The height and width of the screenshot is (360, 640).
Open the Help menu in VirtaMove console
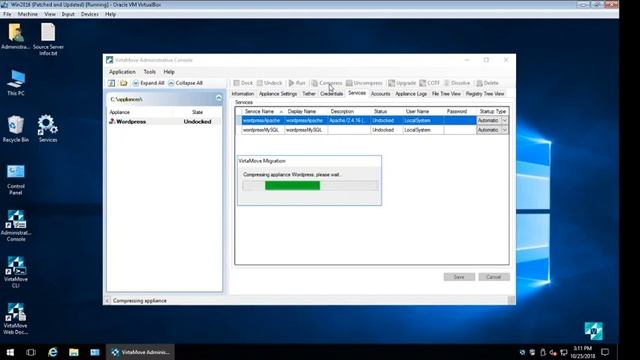[x=169, y=72]
